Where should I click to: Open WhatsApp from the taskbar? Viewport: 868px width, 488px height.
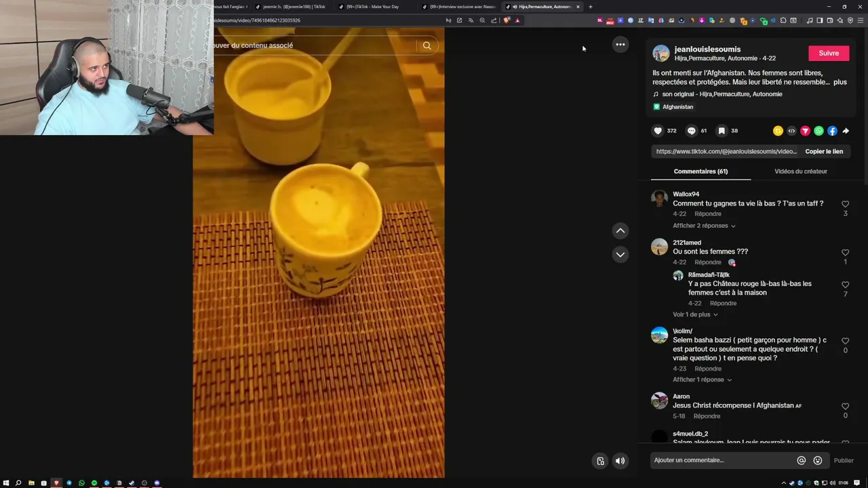coord(81,483)
